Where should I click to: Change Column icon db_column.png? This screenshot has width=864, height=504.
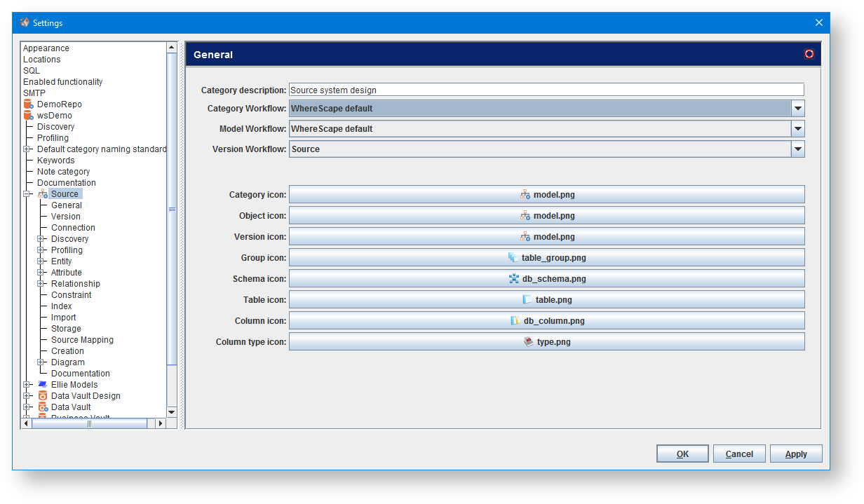tap(546, 321)
